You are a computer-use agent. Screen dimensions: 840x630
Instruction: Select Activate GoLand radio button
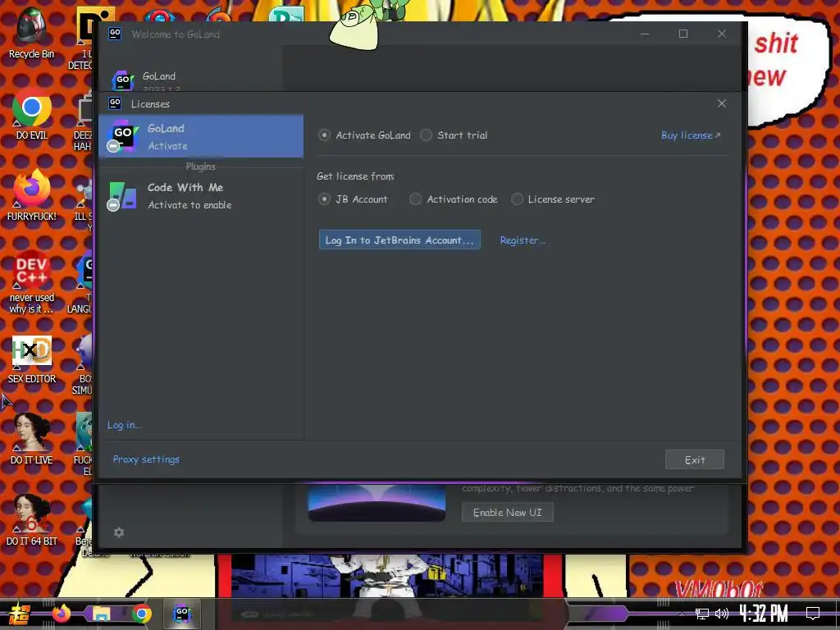point(324,135)
